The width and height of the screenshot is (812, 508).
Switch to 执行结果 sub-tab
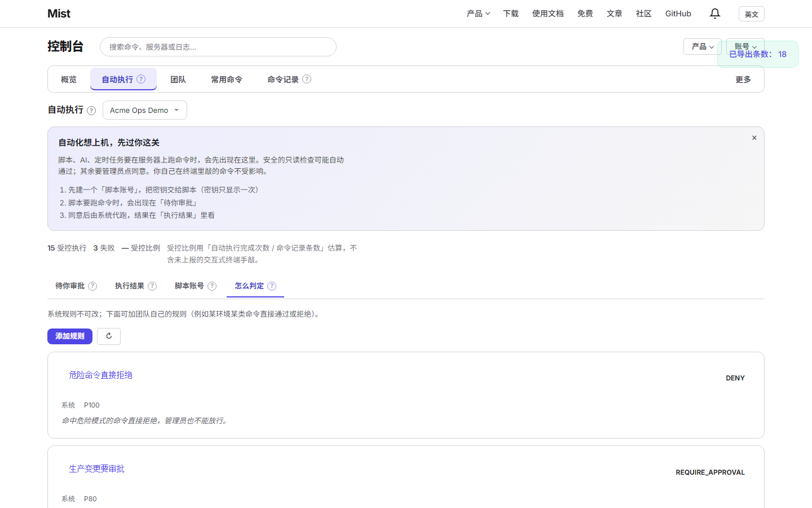coord(136,286)
